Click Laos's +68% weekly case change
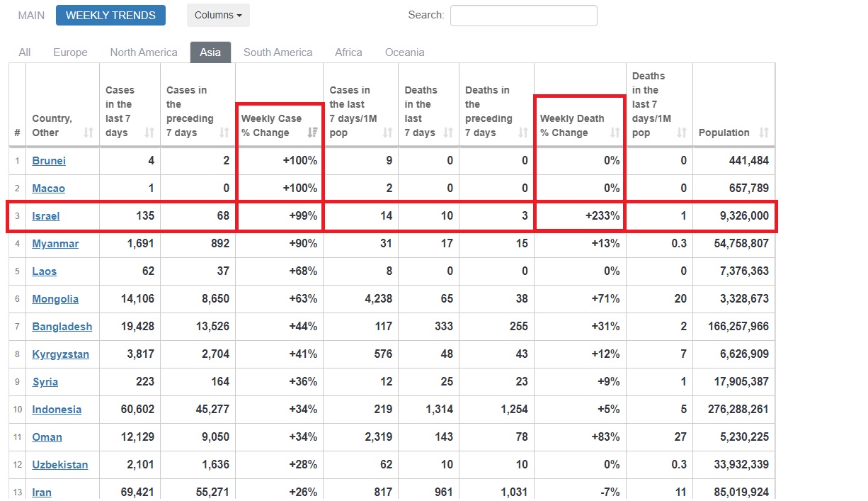The height and width of the screenshot is (501, 868). 304,271
